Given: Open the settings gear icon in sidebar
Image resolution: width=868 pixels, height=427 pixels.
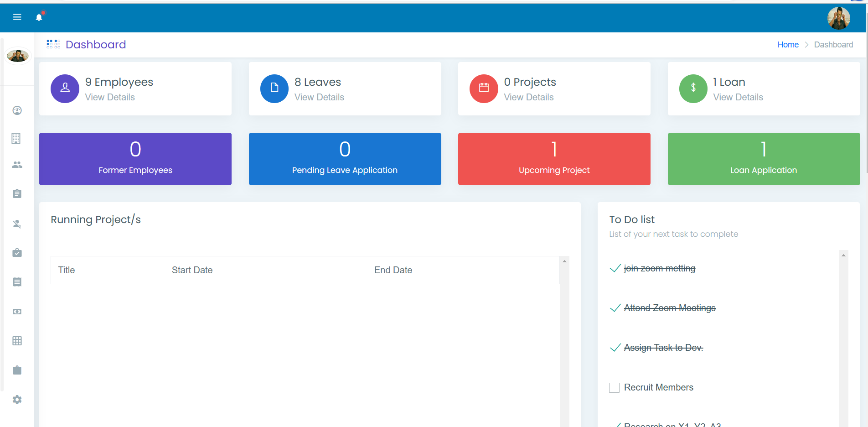Looking at the screenshot, I should pyautogui.click(x=17, y=400).
